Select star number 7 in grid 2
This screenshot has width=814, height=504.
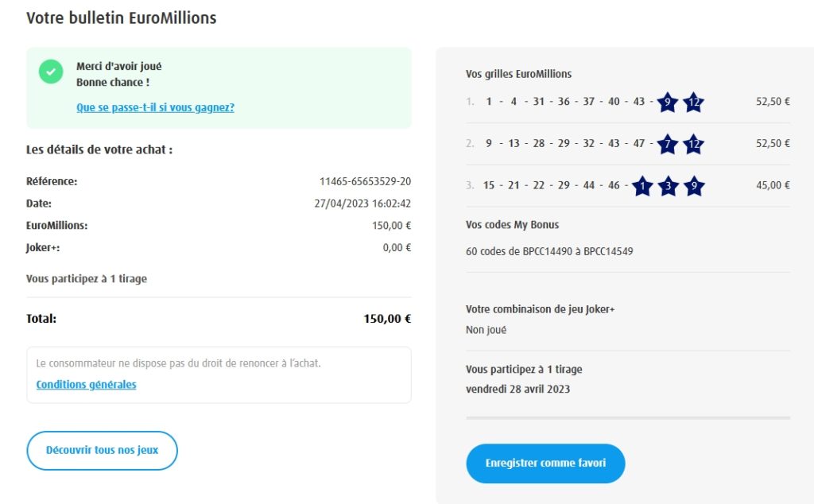pyautogui.click(x=668, y=144)
